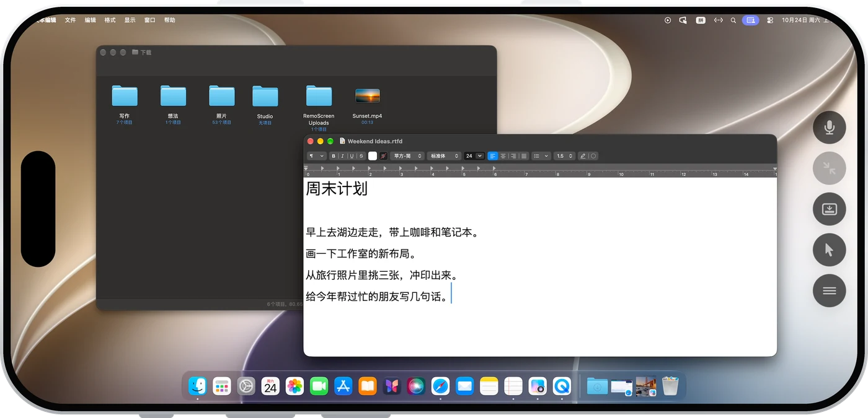Viewport: 868px width, 418px height.
Task: Toggle strikethrough formatting in the toolbar
Action: click(x=361, y=156)
